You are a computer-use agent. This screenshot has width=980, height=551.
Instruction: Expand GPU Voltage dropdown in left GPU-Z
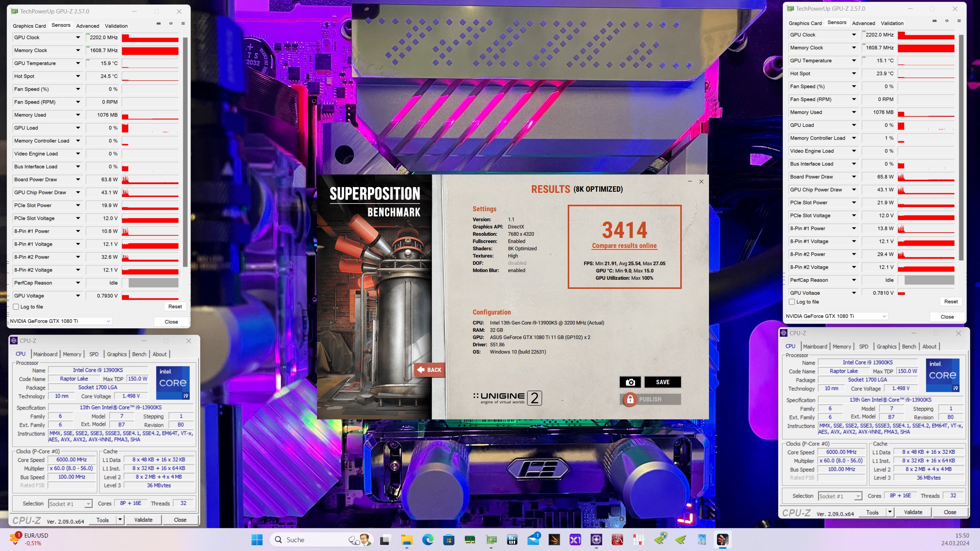point(78,296)
